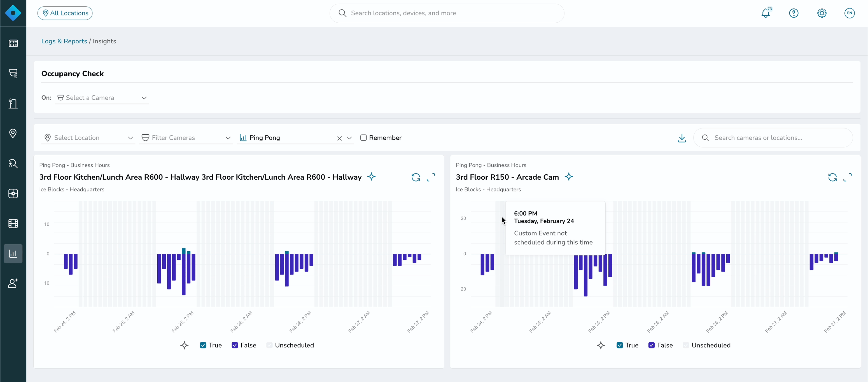Viewport: 868px width, 382px height.
Task: Click the All Locations button
Action: (x=65, y=13)
